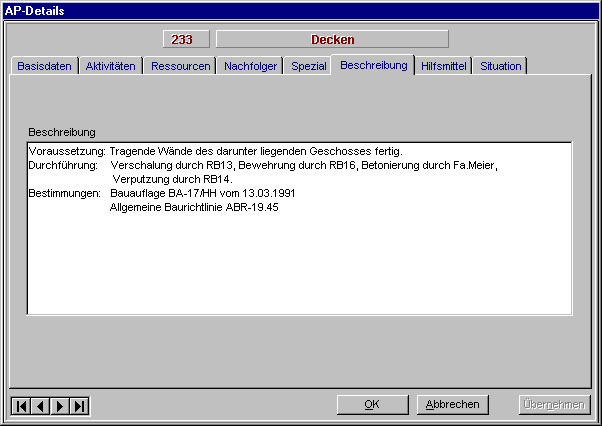Click the Decken name field
This screenshot has width=602, height=426.
[332, 40]
